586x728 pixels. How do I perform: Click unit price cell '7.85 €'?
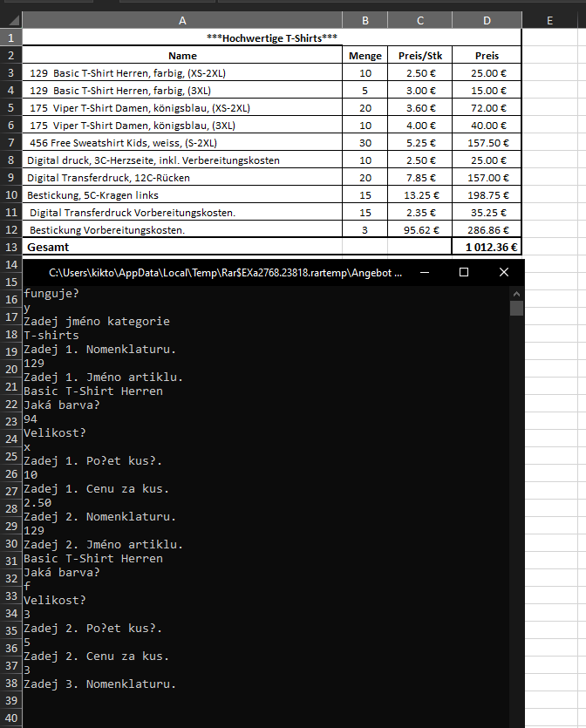click(419, 177)
